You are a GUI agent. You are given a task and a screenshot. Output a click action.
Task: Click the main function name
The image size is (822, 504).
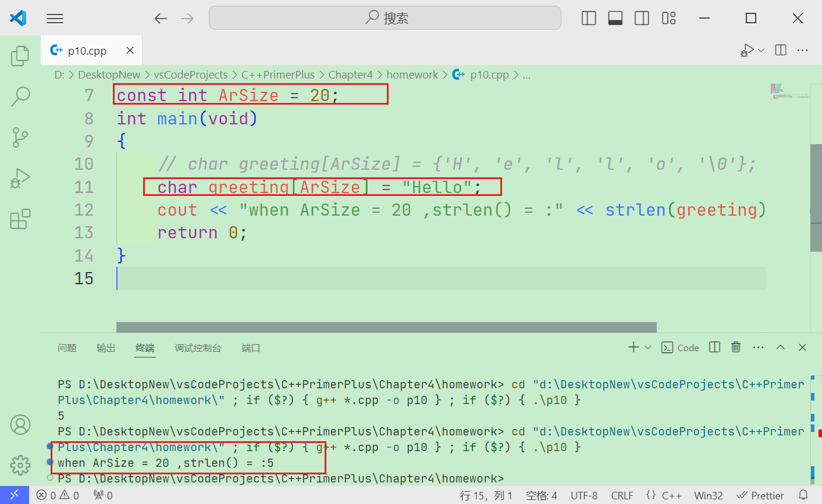[177, 119]
